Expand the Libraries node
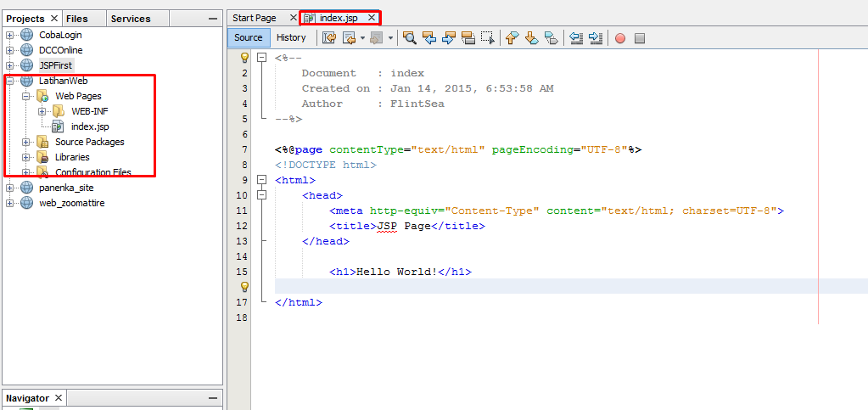This screenshot has width=868, height=410. (x=26, y=157)
